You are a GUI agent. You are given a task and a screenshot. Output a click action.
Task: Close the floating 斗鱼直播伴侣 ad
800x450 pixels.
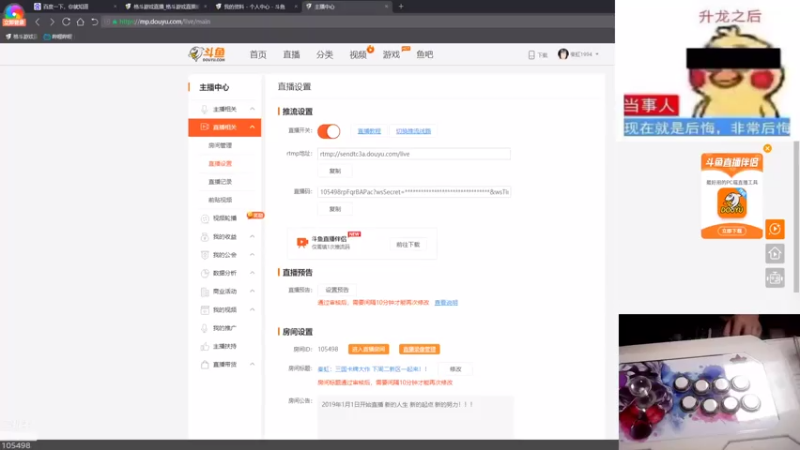coord(767,148)
